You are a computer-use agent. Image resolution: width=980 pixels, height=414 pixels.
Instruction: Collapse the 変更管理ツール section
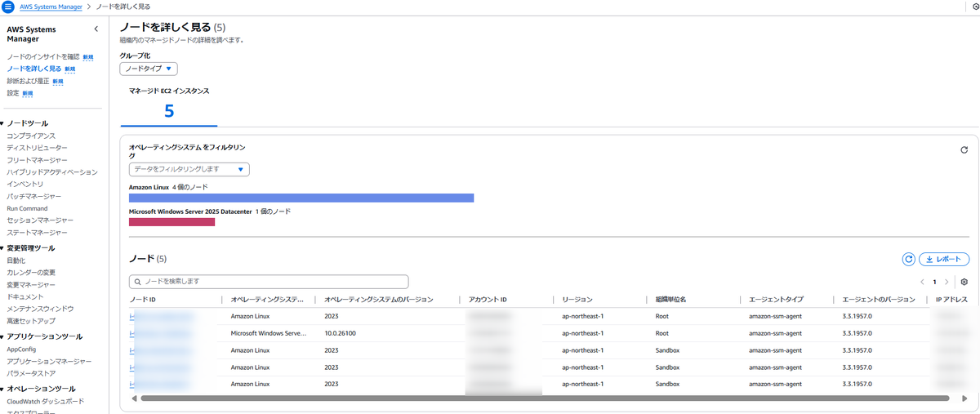point(2,247)
